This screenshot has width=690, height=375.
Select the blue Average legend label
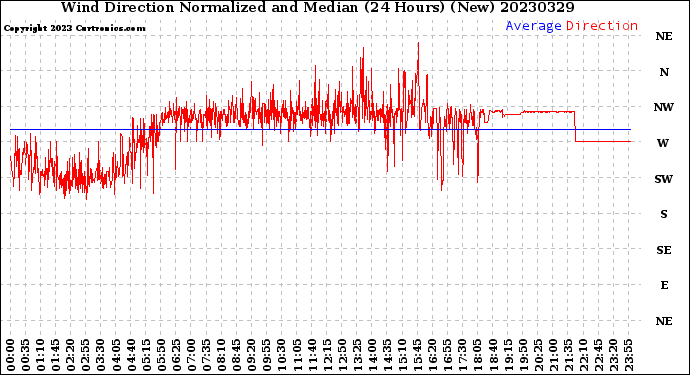pyautogui.click(x=533, y=26)
